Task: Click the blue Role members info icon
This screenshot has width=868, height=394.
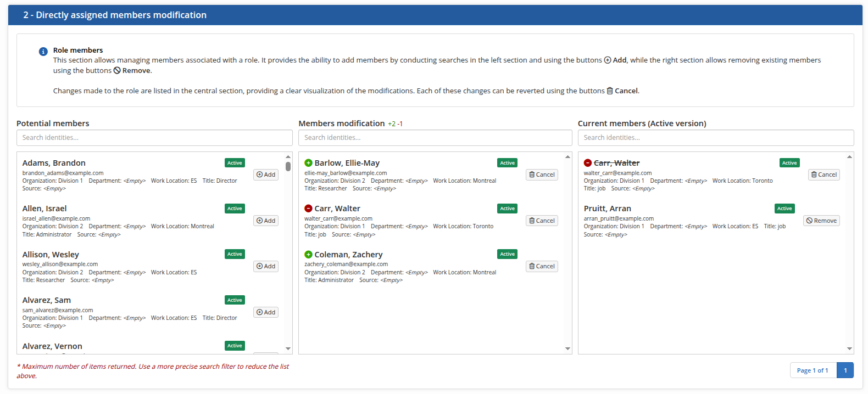Action: [x=43, y=52]
